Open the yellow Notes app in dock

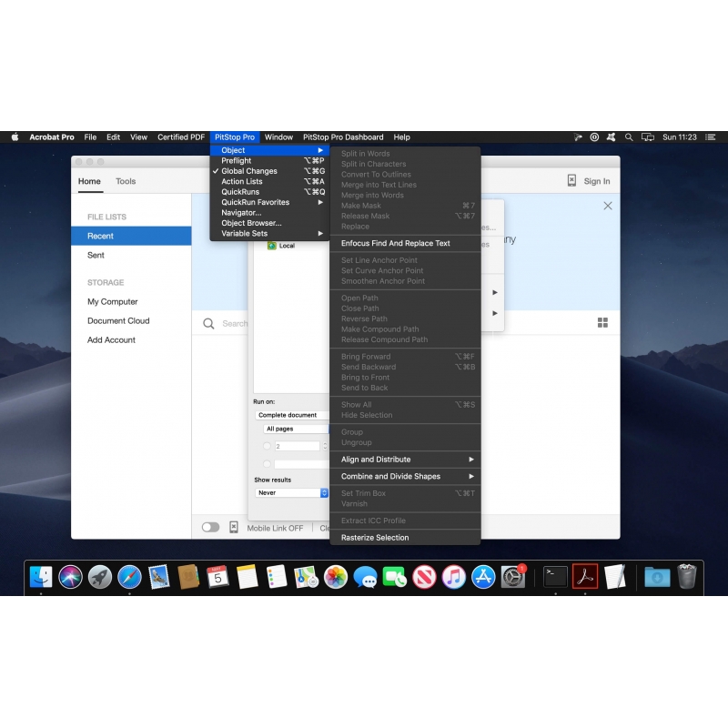[x=247, y=577]
